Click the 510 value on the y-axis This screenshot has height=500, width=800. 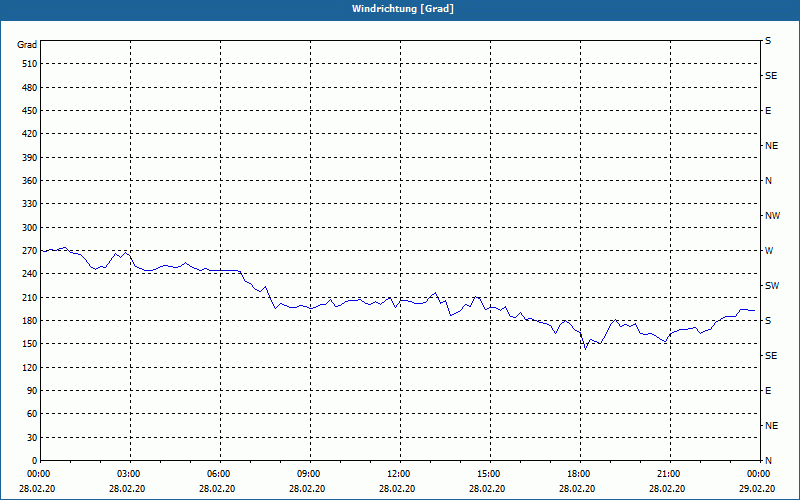click(x=29, y=64)
